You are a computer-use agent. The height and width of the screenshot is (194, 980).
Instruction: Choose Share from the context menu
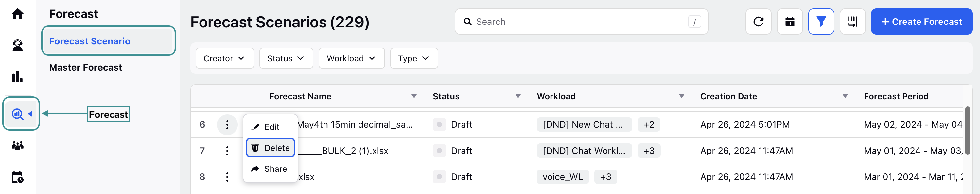pos(270,169)
